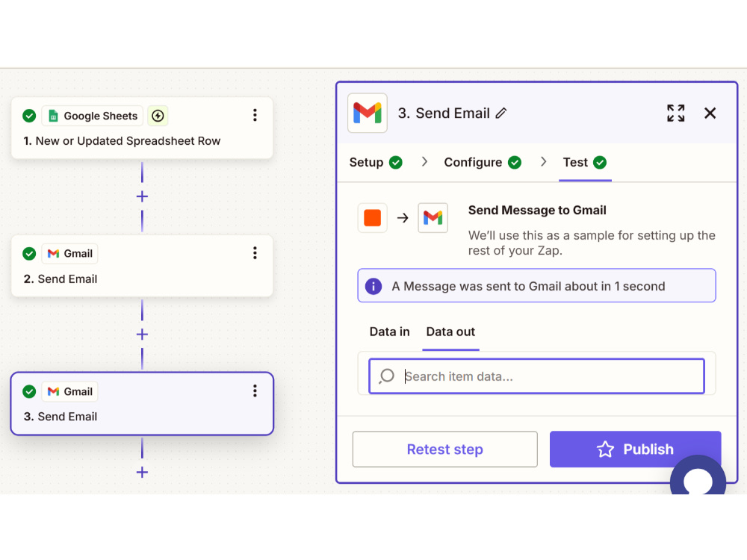Click the chevron between Setup and Configure

tap(424, 162)
